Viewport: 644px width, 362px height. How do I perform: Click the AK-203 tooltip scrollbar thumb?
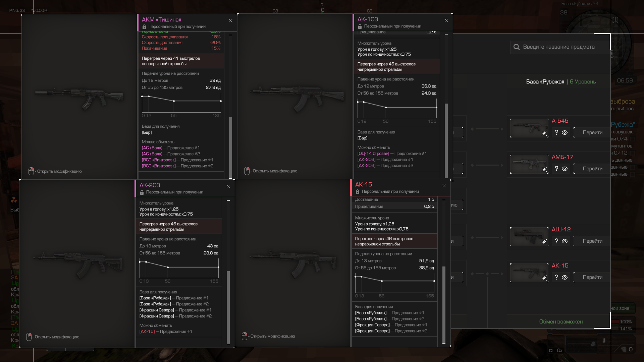point(228,307)
